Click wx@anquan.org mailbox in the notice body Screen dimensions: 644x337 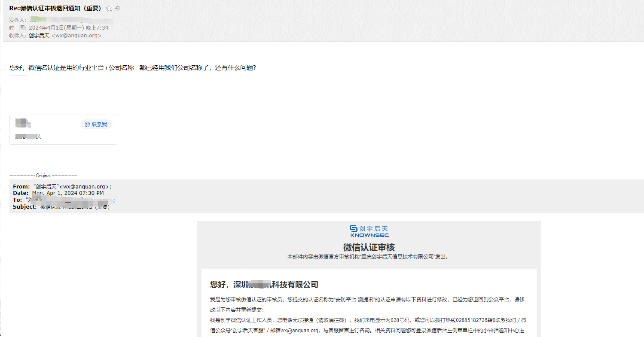click(x=300, y=331)
